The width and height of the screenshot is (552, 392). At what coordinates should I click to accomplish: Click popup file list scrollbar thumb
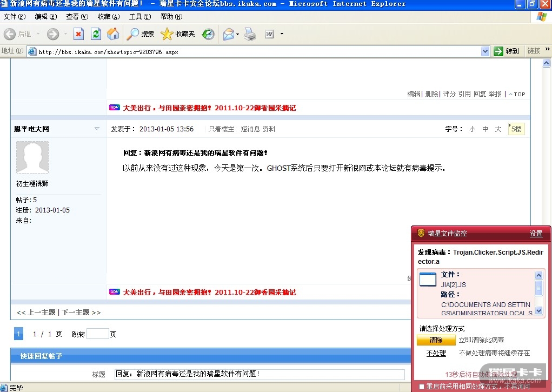point(538,288)
